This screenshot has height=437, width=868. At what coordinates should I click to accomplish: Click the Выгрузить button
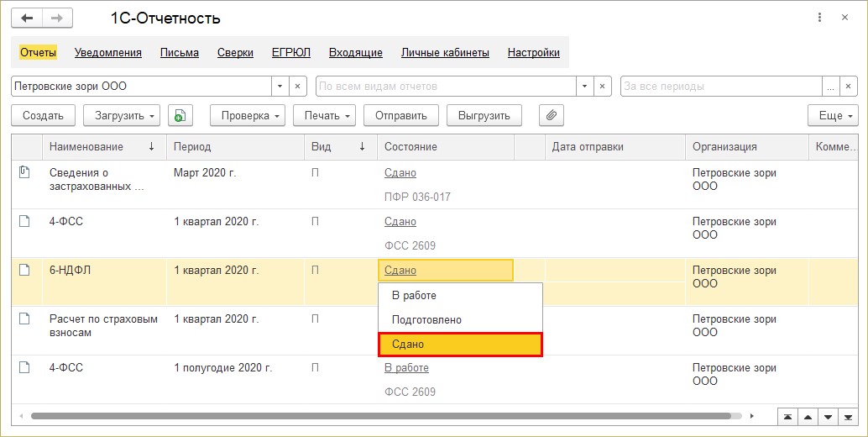point(484,115)
